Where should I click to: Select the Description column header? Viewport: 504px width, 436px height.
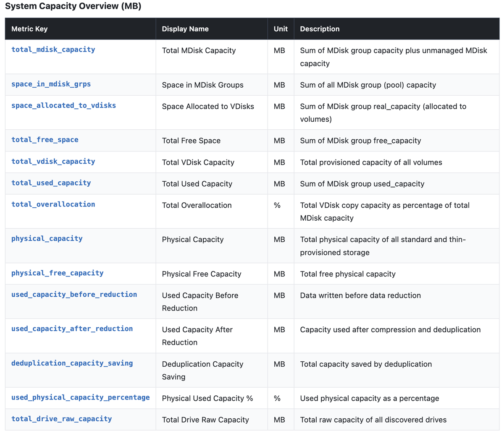pos(320,29)
